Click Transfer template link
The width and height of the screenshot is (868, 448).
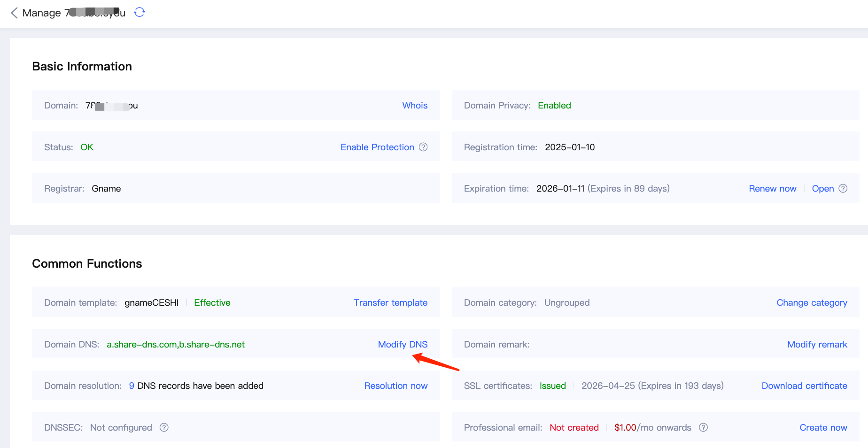[x=390, y=302]
